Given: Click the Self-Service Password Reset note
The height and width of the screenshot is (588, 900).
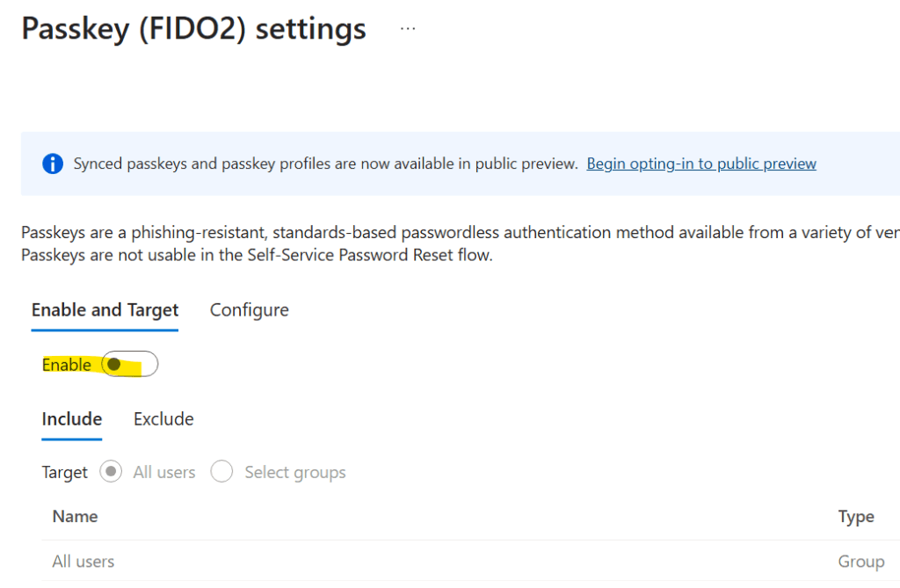Looking at the screenshot, I should point(256,256).
